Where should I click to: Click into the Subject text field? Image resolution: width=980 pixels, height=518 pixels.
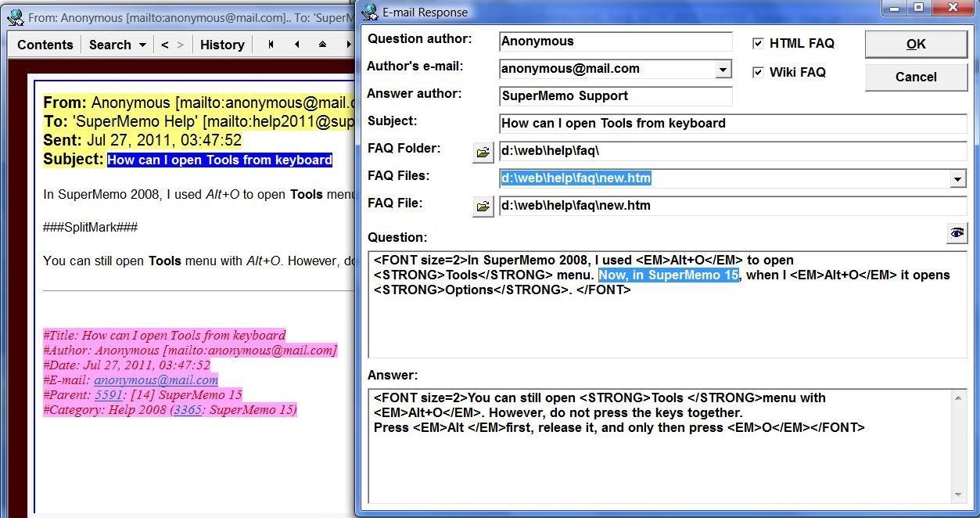click(x=732, y=124)
